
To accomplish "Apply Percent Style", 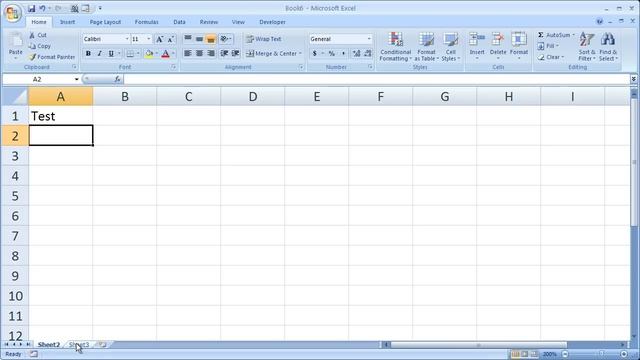I will point(331,53).
